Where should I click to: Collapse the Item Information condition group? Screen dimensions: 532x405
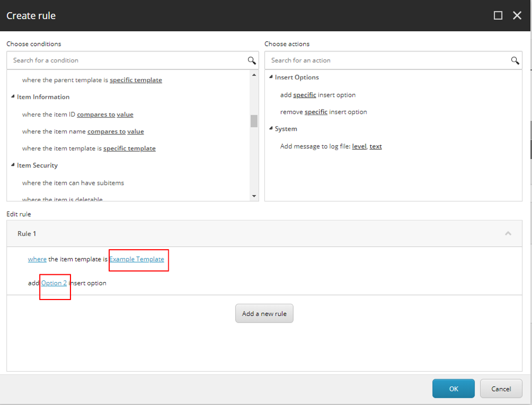click(13, 97)
